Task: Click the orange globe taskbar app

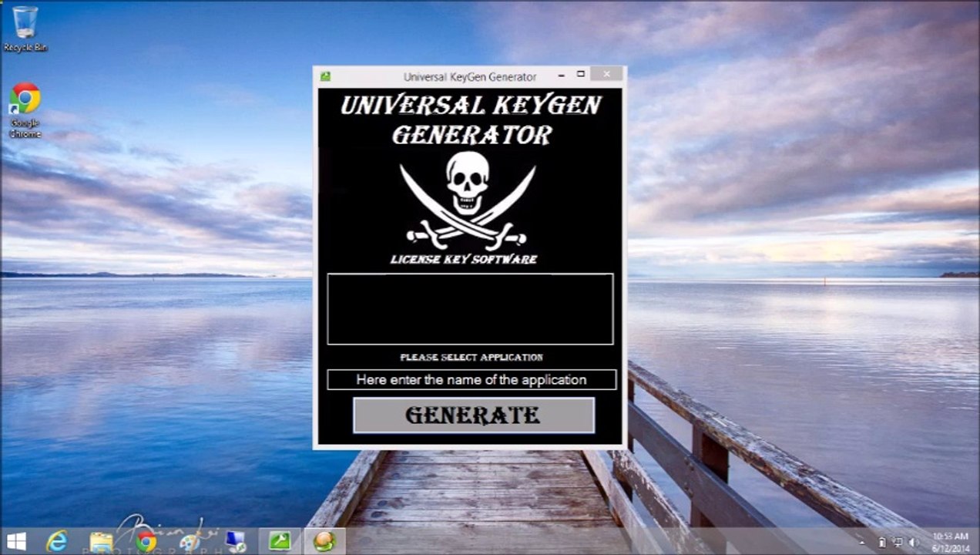Action: tap(324, 541)
